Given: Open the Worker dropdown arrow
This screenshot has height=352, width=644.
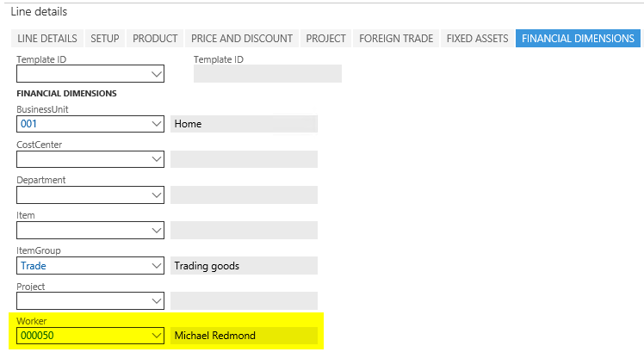Looking at the screenshot, I should 156,336.
